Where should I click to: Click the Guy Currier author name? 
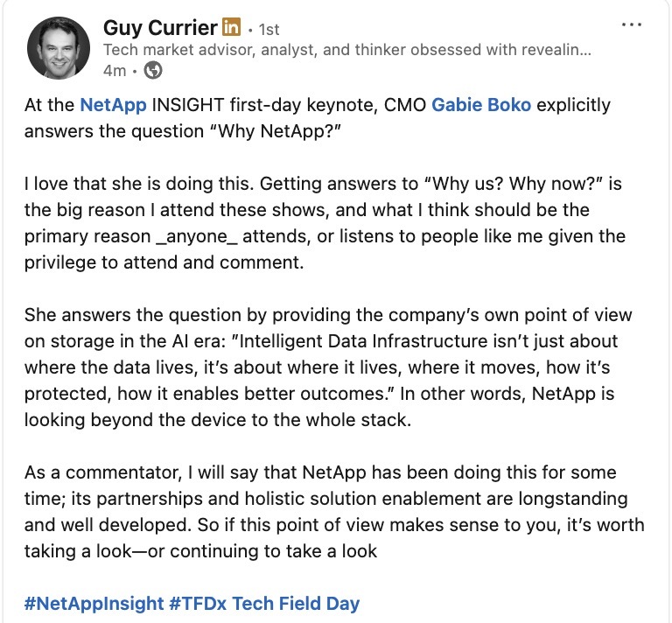(x=160, y=28)
